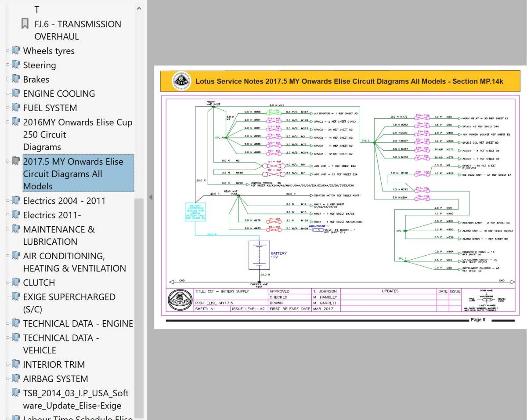Viewport: 527px width, 420px height.
Task: Click bookmark icon beside AIR CONDITIONING
Action: point(16,256)
